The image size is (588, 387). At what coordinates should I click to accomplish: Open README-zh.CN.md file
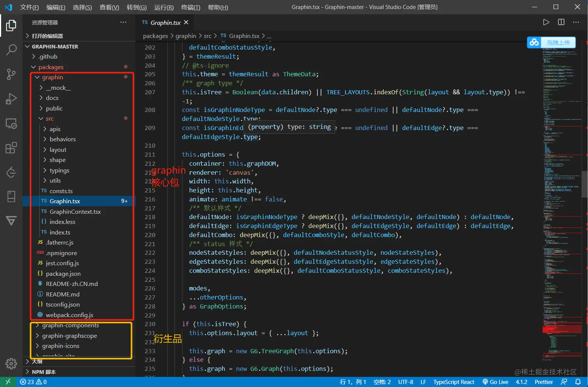coord(79,284)
